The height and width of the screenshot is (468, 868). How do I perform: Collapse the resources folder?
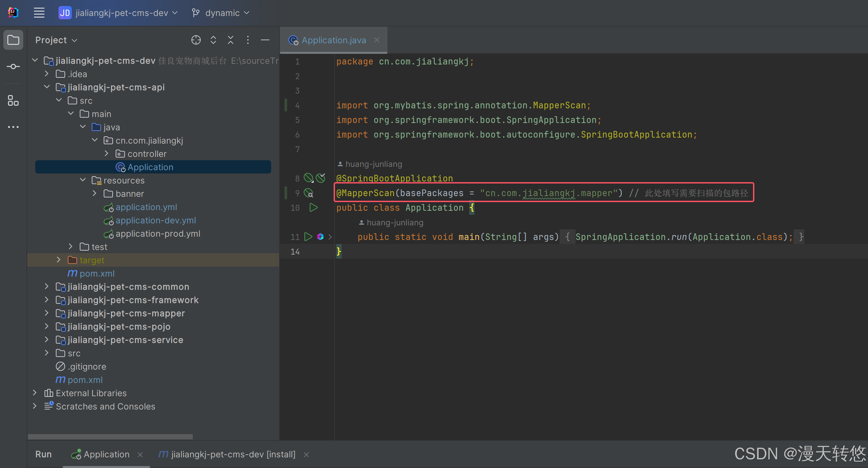point(83,180)
